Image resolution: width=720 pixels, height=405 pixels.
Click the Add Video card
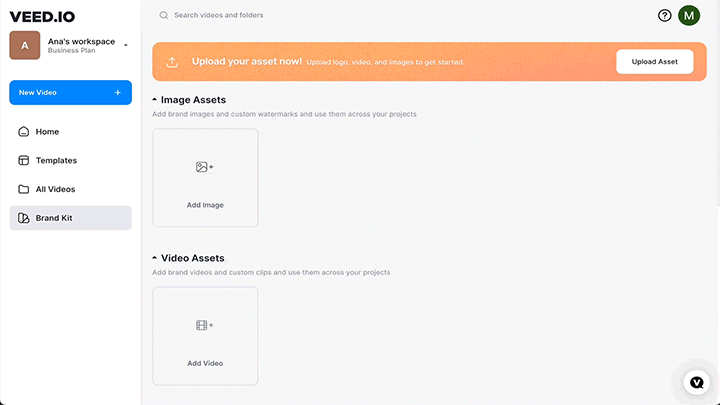point(205,336)
